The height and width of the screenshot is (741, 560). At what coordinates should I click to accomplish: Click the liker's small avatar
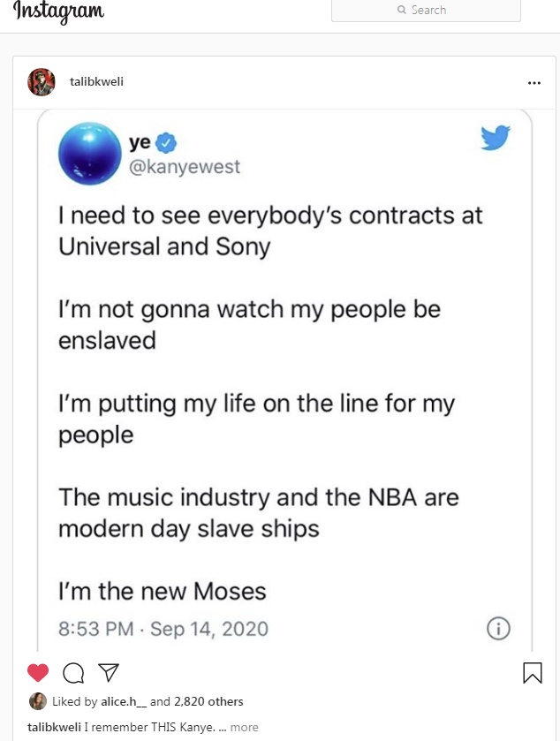38,701
